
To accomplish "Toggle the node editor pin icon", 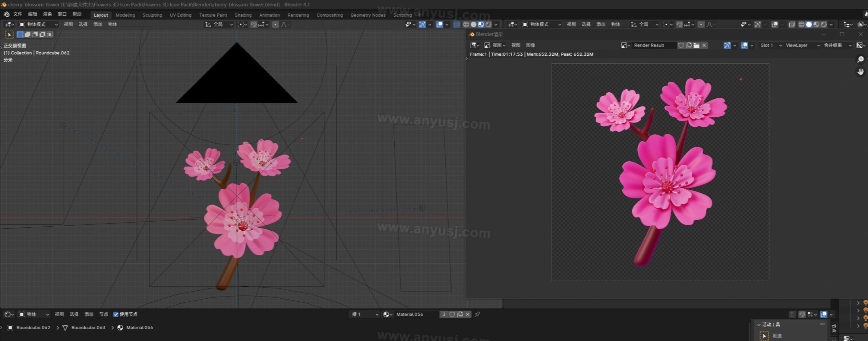I will pyautogui.click(x=477, y=314).
